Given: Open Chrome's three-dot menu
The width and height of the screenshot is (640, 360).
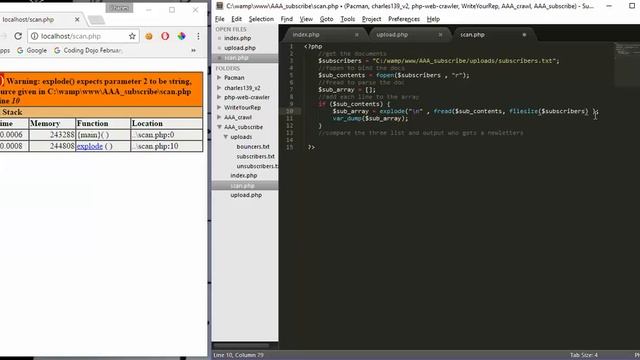Looking at the screenshot, I should (198, 36).
